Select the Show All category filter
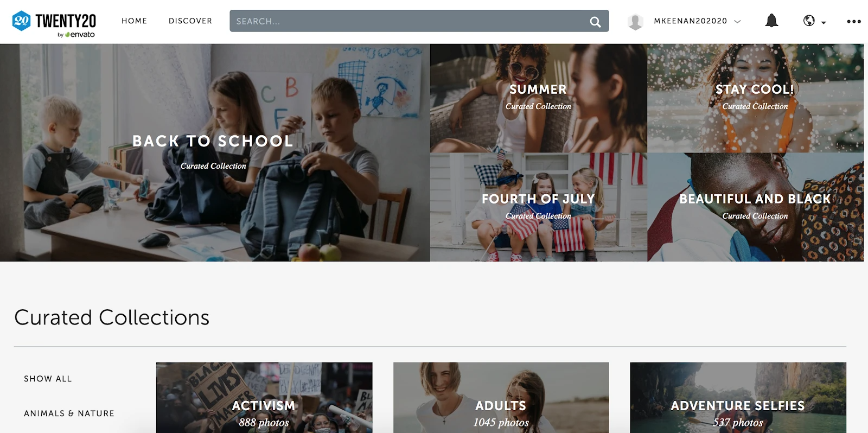Image resolution: width=868 pixels, height=433 pixels. pos(48,379)
